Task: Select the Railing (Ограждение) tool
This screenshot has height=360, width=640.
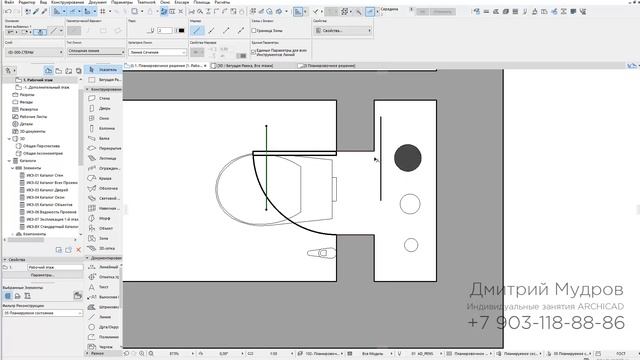Action: click(104, 168)
